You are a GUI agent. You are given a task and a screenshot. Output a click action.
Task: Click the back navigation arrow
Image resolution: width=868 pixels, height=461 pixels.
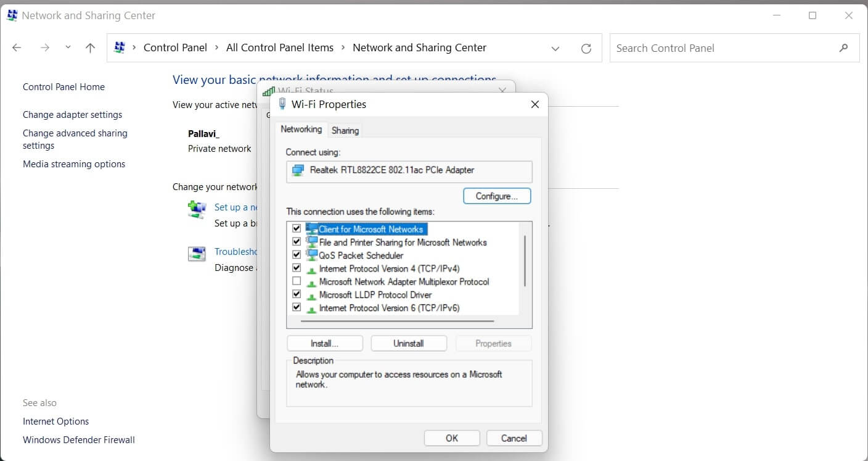pyautogui.click(x=16, y=47)
